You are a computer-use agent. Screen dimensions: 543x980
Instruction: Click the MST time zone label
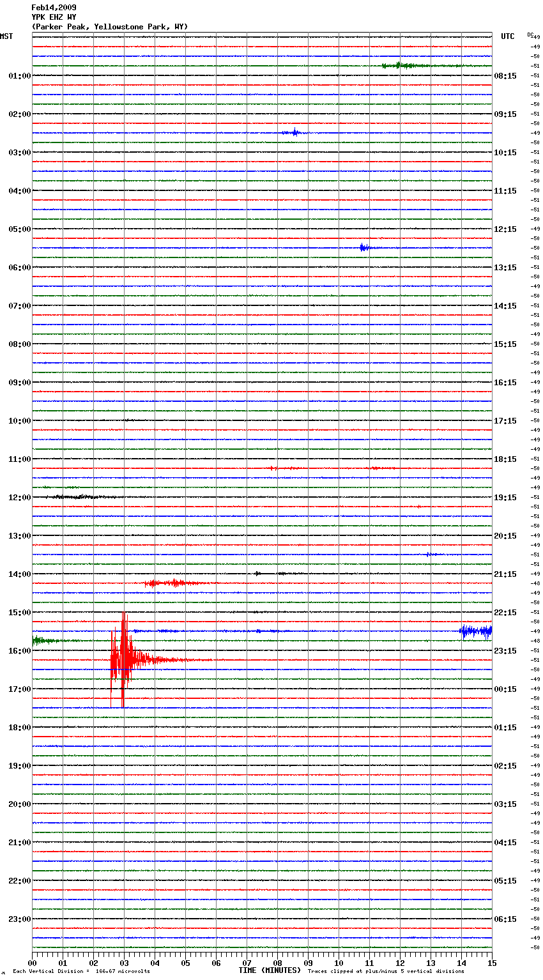point(6,36)
